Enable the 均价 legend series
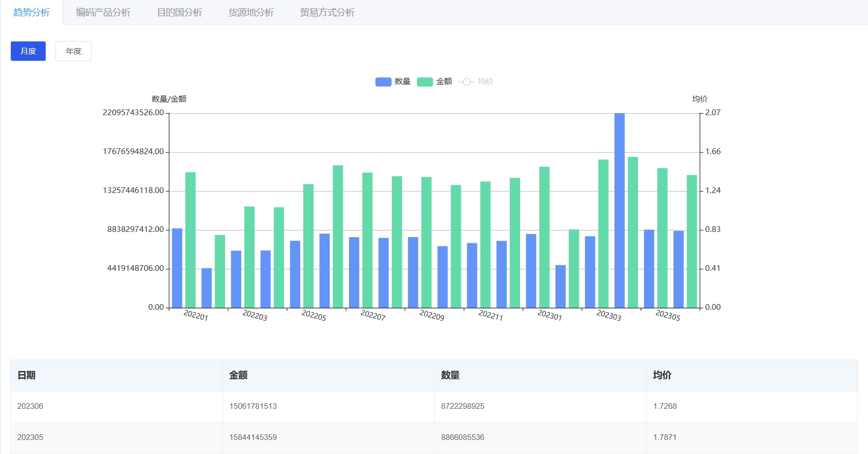Viewport: 868px width, 454px height. click(476, 81)
